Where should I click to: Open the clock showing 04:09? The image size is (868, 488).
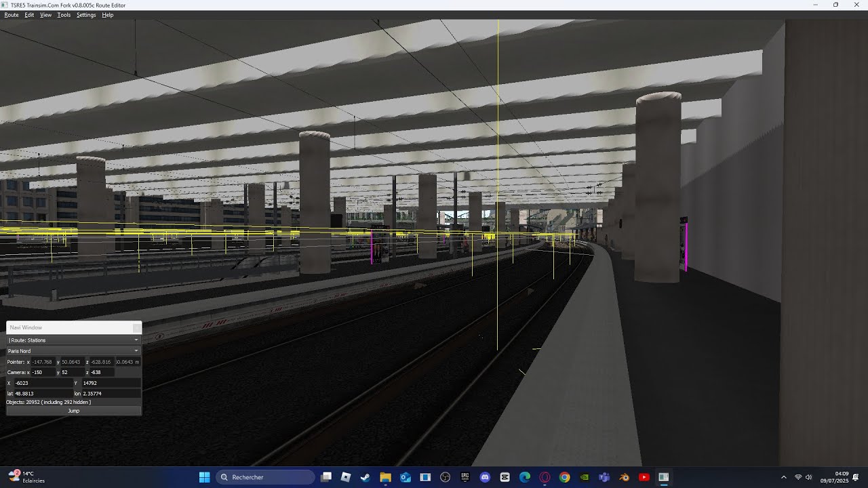tap(835, 477)
